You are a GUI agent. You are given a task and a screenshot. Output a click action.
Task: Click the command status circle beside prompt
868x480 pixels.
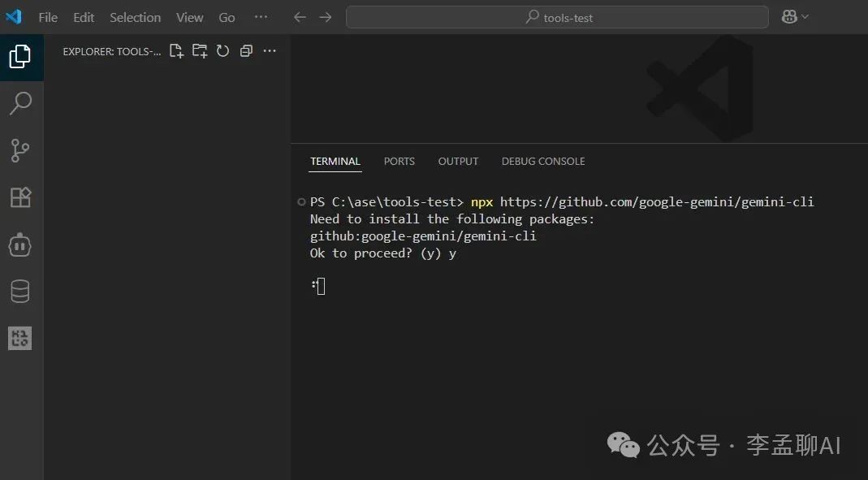(301, 202)
